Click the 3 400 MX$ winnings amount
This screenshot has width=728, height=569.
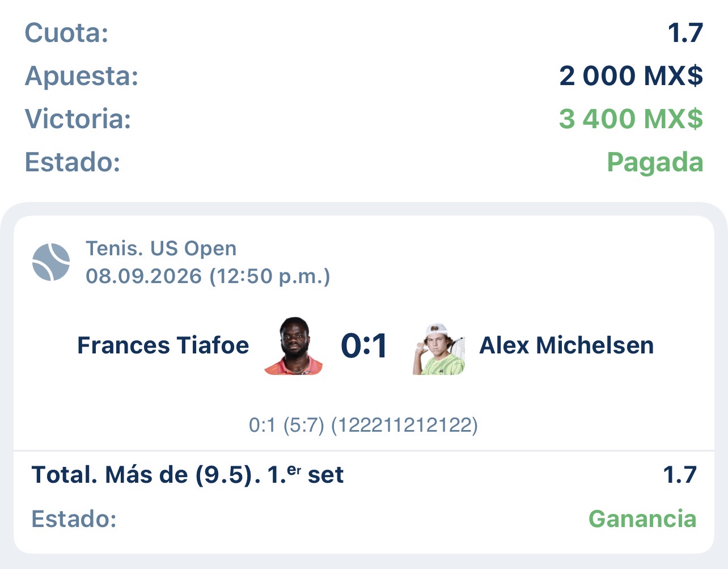631,119
